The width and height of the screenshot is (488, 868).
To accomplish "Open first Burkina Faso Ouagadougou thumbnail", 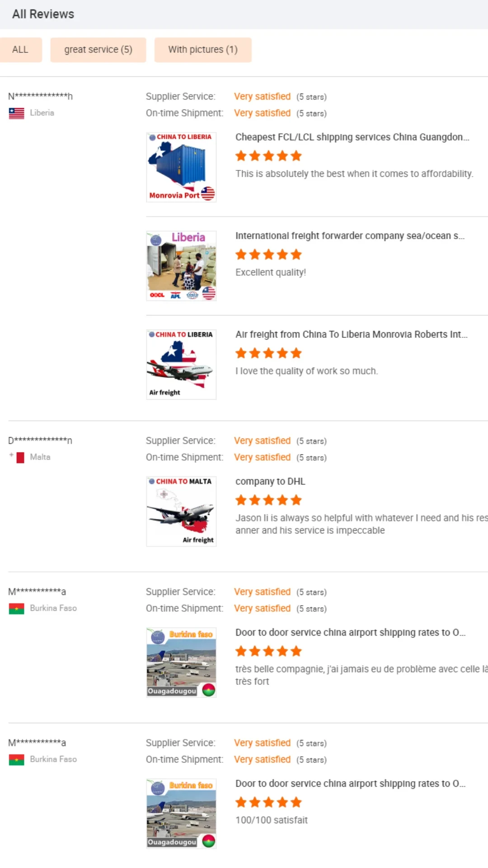I will tap(181, 662).
